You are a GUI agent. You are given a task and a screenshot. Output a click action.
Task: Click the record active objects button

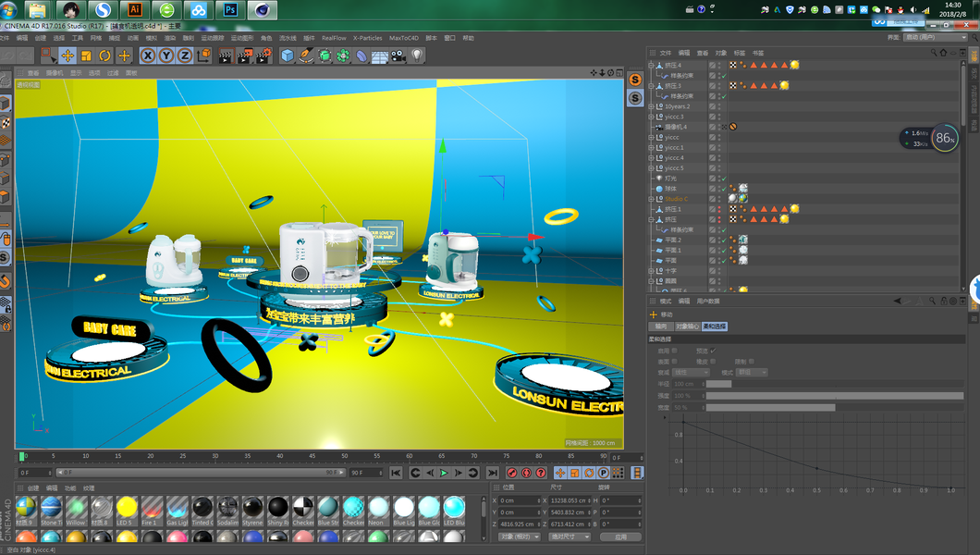coord(512,473)
